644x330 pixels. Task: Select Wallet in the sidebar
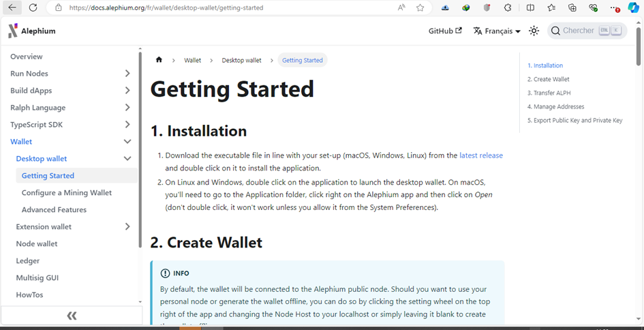[21, 141]
